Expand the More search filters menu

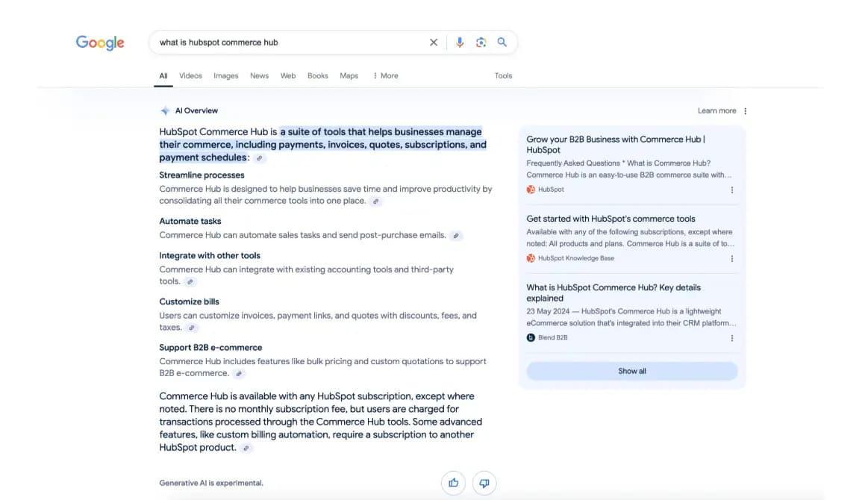385,75
